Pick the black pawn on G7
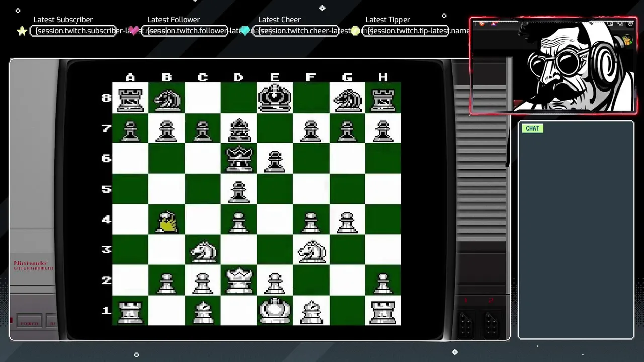 pos(347,130)
